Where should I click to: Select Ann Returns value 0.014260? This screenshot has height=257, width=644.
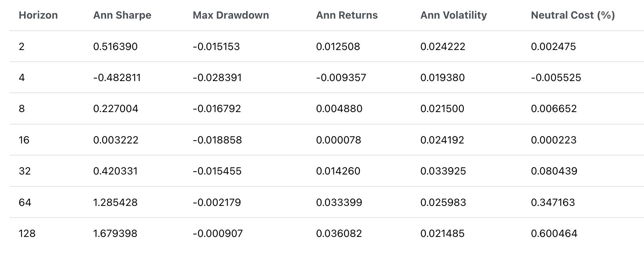click(x=338, y=171)
